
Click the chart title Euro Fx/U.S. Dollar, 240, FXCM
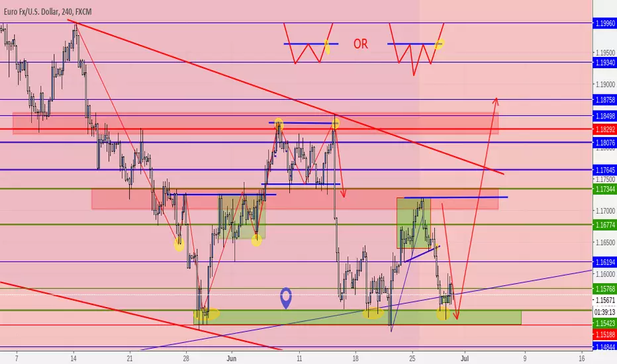click(48, 12)
